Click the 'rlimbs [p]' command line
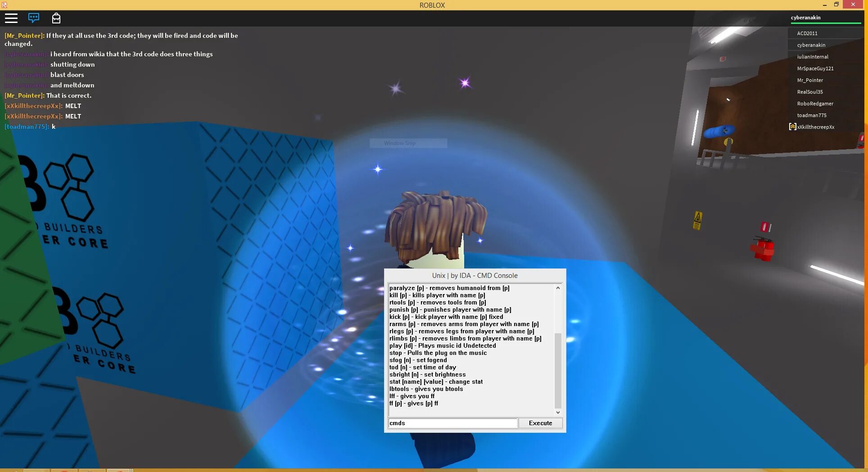This screenshot has height=472, width=868. point(466,338)
